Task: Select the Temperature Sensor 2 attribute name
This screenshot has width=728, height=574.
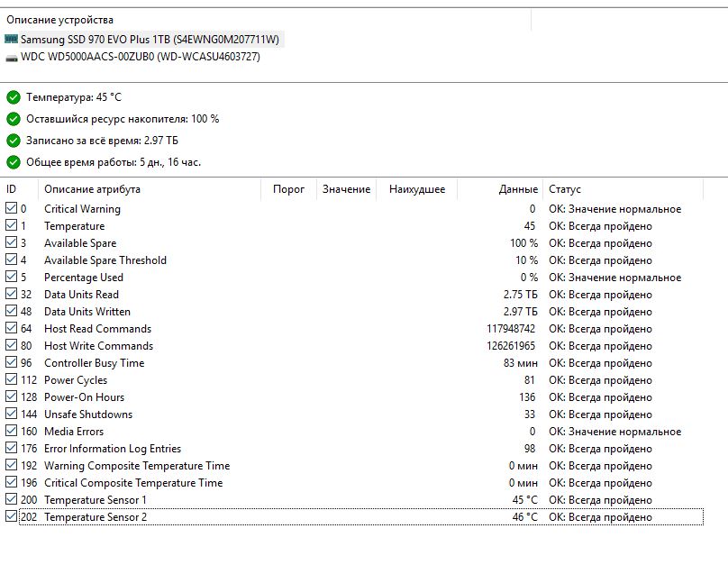Action: (x=96, y=517)
